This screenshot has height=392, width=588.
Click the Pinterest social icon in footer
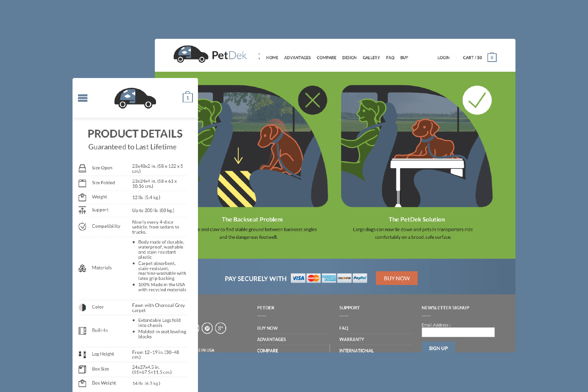coord(207,328)
